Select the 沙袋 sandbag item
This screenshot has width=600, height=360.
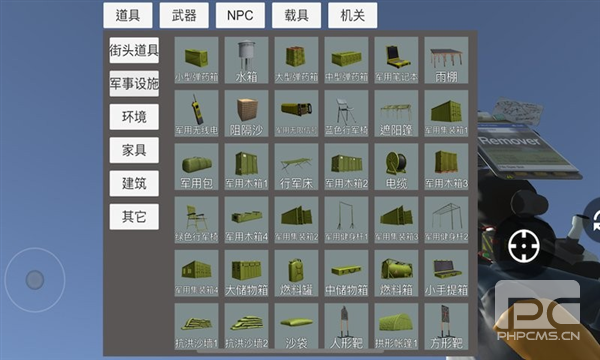(296, 326)
